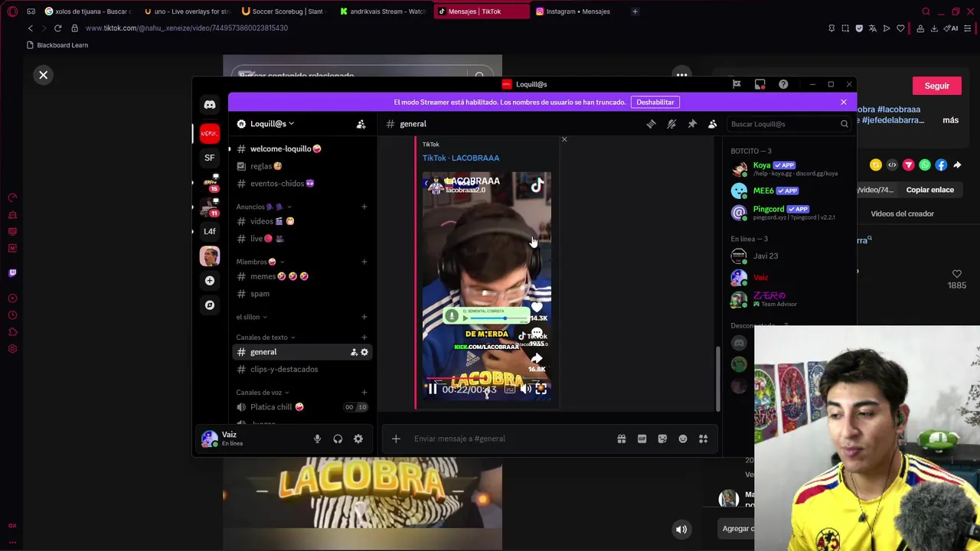980x551 pixels.
Task: Add channel to Canales de texto category
Action: coord(364,337)
